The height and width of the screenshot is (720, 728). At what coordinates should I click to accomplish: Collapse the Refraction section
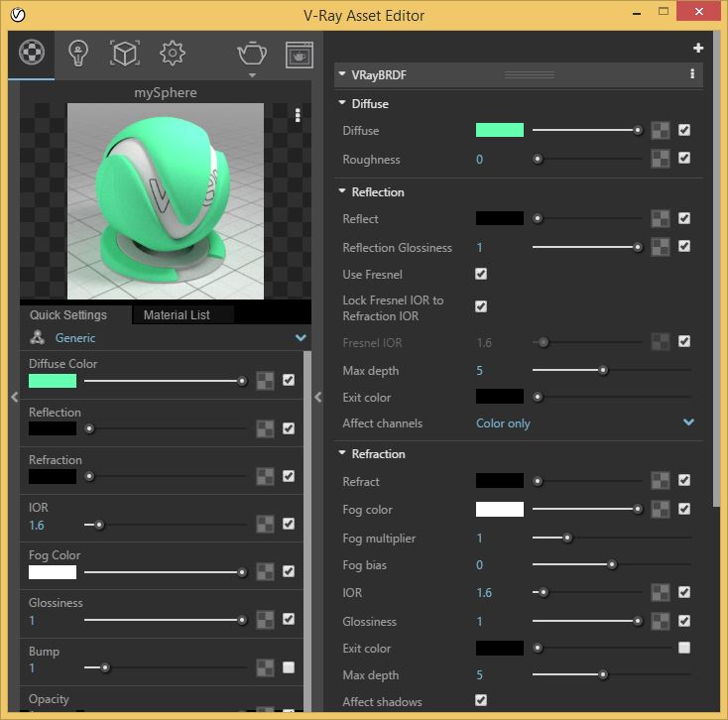(342, 452)
